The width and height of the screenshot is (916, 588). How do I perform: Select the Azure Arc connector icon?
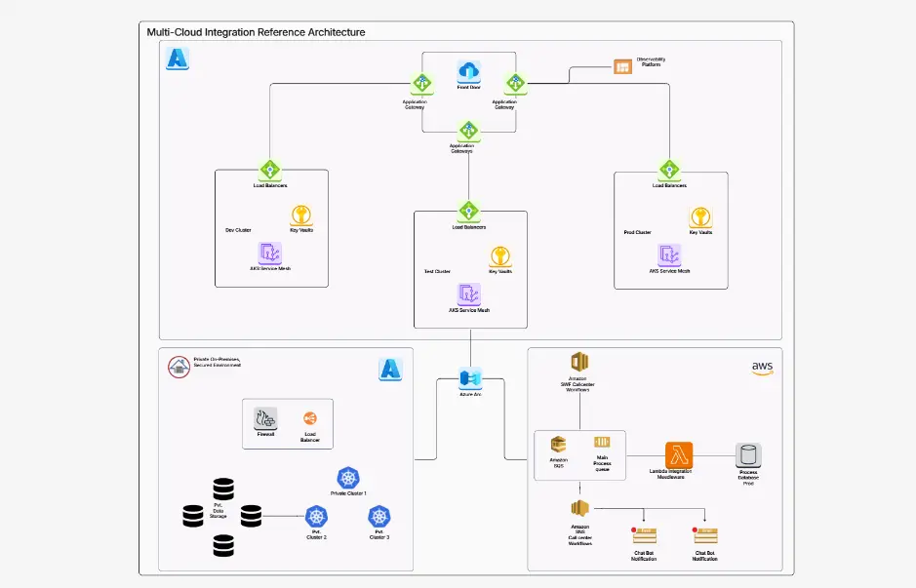(x=470, y=379)
